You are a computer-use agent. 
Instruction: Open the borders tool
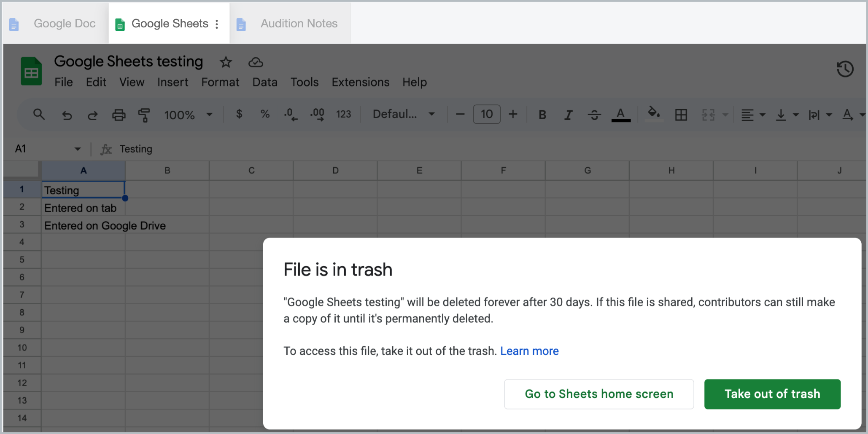[681, 115]
